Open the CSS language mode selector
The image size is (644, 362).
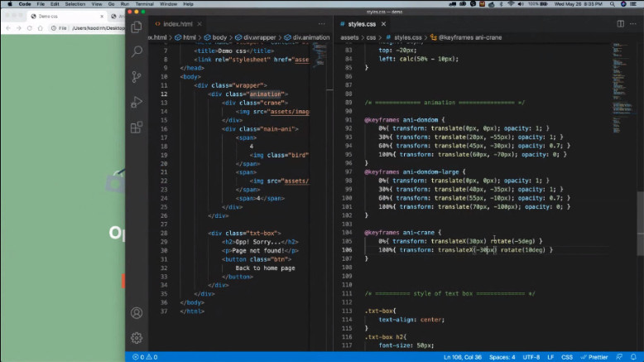(567, 357)
